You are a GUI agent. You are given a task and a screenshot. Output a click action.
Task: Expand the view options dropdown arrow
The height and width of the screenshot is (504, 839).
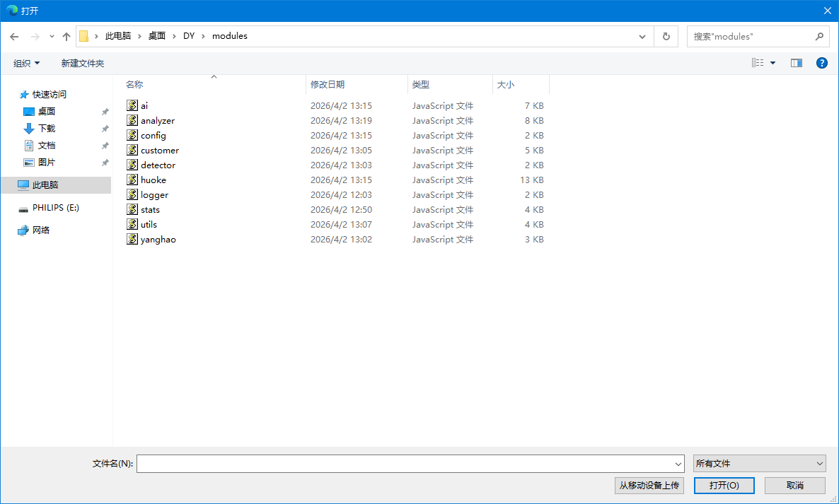[773, 63]
